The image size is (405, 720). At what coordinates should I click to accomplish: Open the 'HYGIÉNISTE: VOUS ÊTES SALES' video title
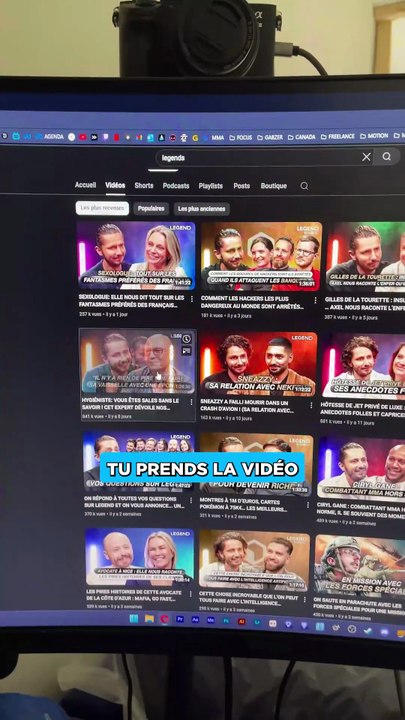[131, 404]
